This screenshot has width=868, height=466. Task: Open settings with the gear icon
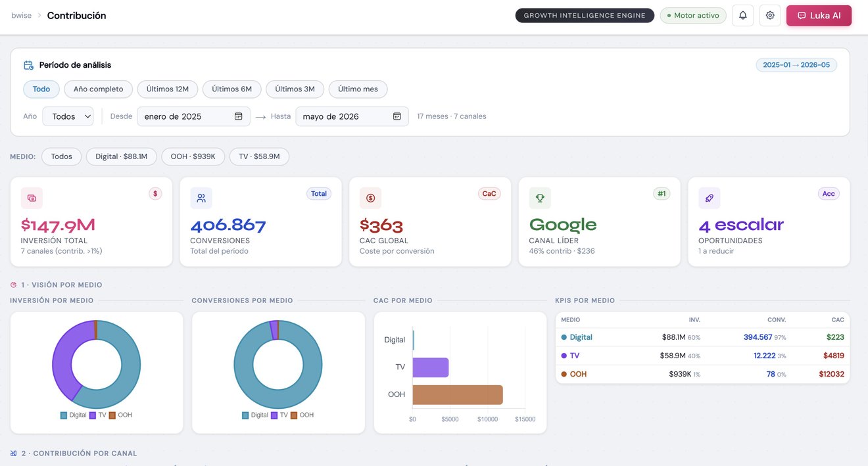pyautogui.click(x=770, y=15)
